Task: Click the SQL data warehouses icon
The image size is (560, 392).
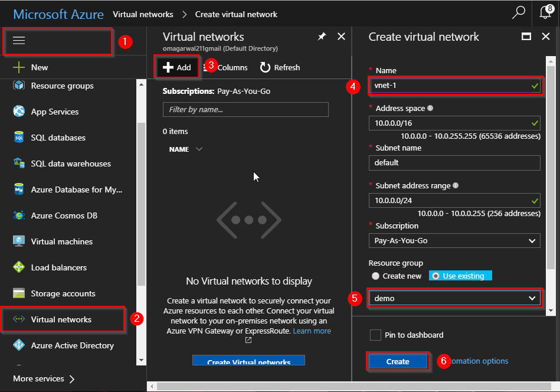Action: tap(18, 164)
